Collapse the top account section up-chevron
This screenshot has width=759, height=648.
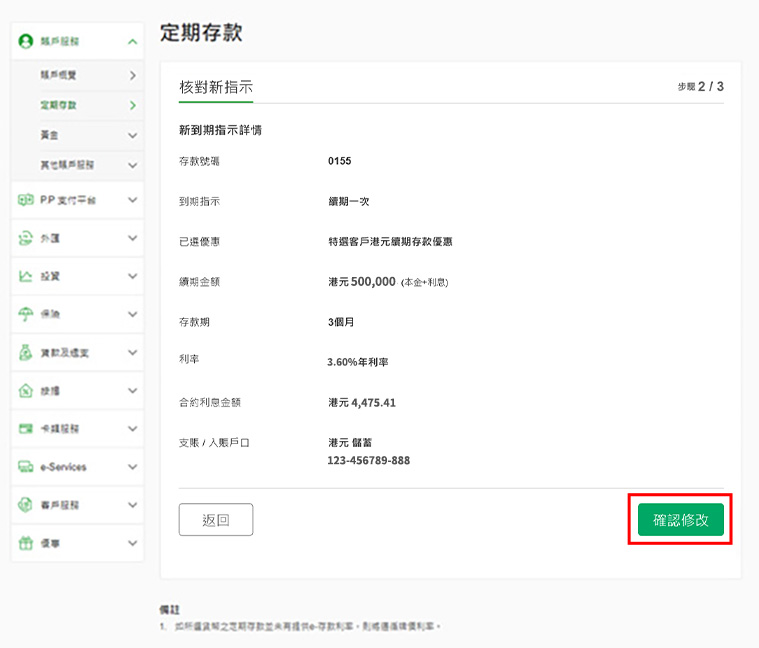[133, 42]
